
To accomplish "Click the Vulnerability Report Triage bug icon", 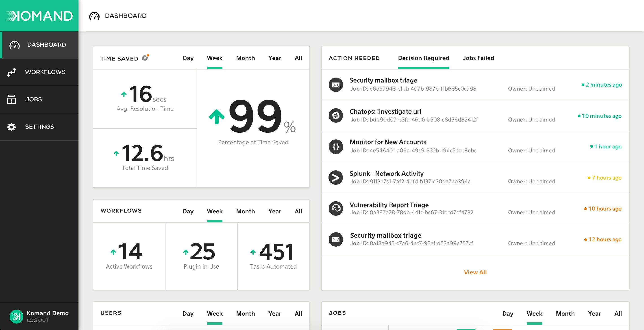I will pos(336,208).
